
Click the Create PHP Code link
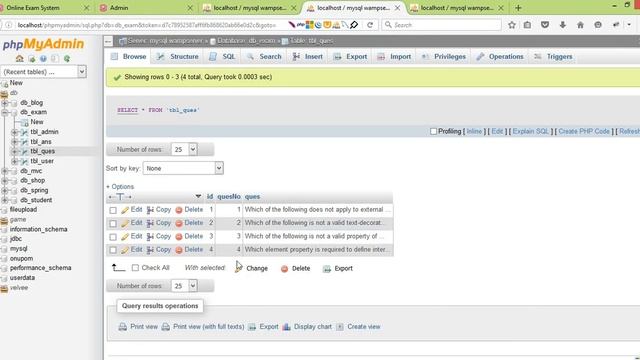pyautogui.click(x=584, y=131)
